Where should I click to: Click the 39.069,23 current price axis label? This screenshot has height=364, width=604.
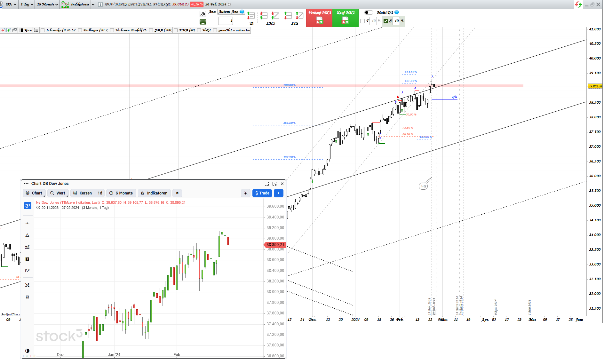[595, 86]
